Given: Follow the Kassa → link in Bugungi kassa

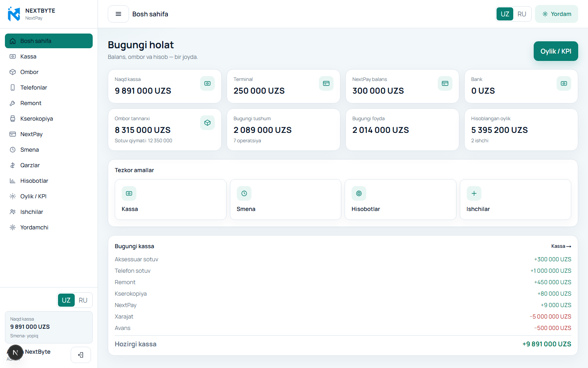Looking at the screenshot, I should [x=561, y=246].
